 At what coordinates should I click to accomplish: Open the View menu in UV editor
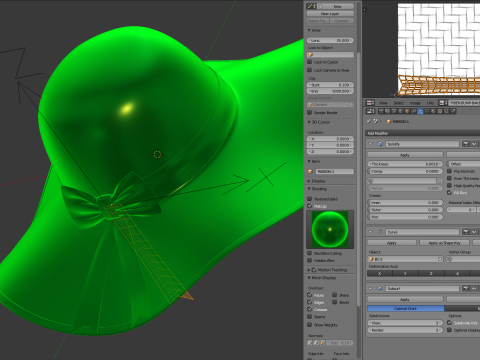(383, 103)
